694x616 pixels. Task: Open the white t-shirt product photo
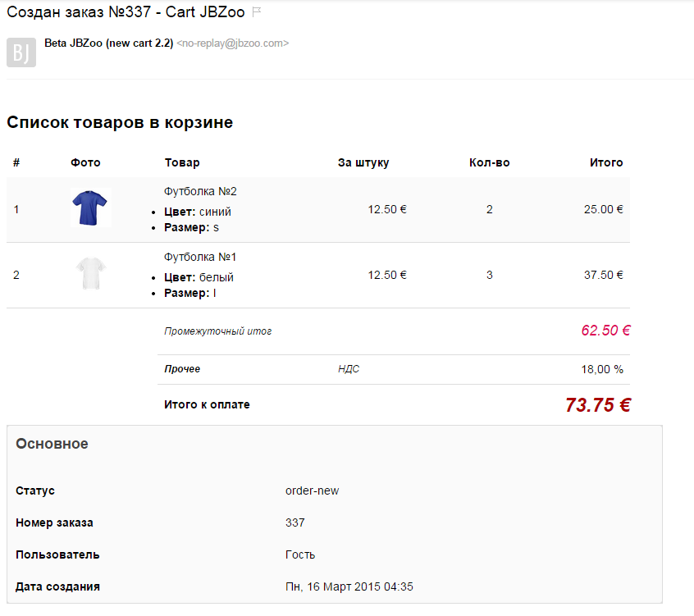[x=91, y=273]
